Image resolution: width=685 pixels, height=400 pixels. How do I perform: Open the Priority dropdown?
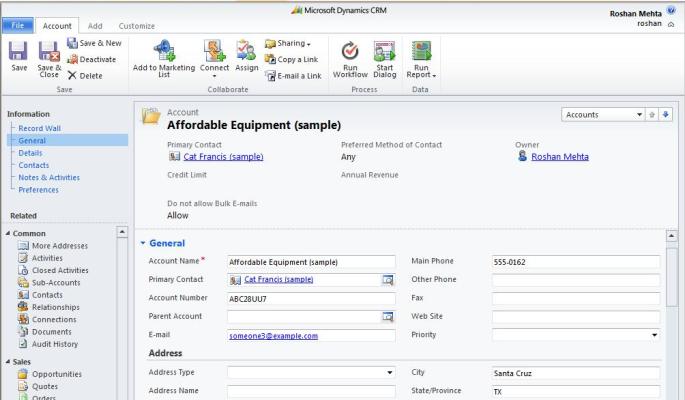[x=654, y=335]
